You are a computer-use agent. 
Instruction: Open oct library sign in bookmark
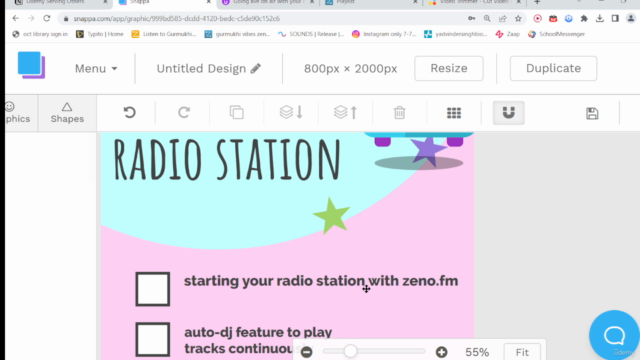40,34
